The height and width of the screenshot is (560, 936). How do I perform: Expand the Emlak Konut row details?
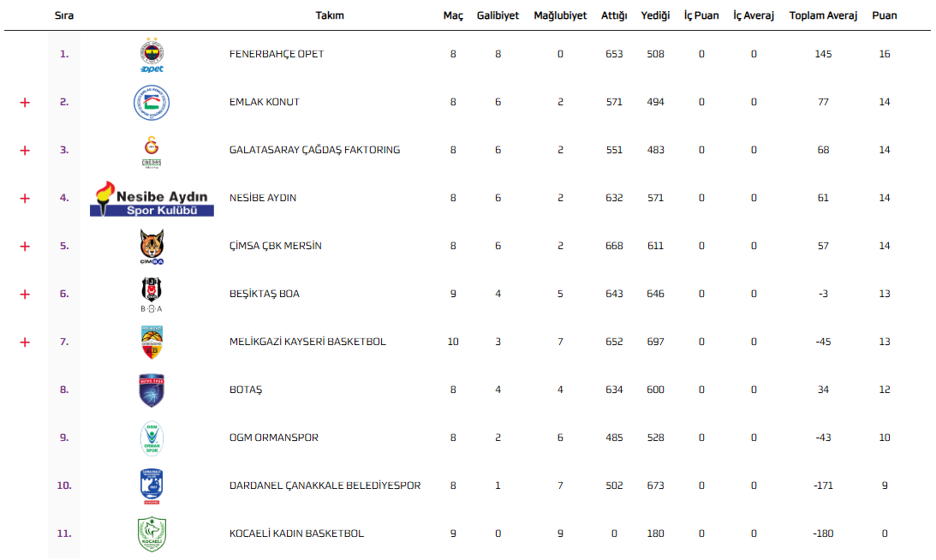[x=25, y=103]
